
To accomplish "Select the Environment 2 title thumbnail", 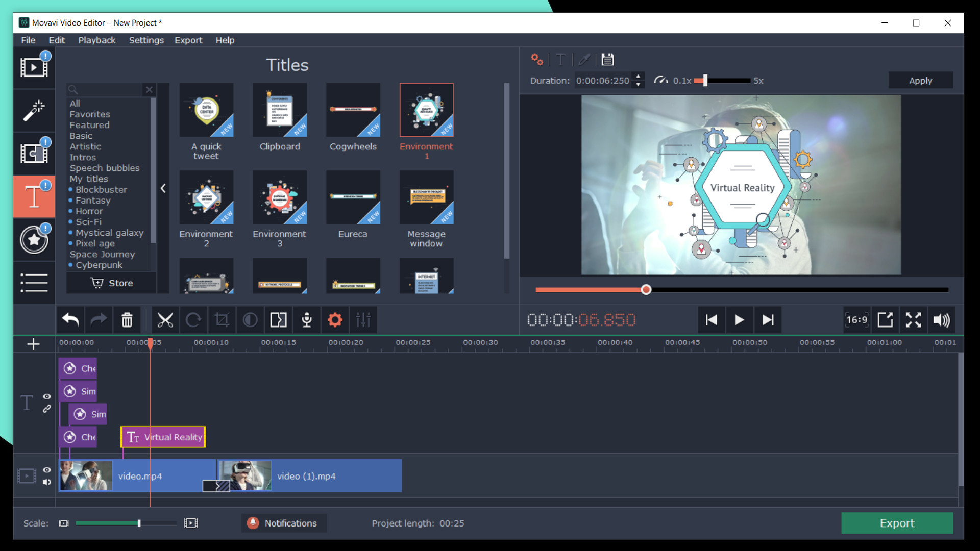I will 206,198.
